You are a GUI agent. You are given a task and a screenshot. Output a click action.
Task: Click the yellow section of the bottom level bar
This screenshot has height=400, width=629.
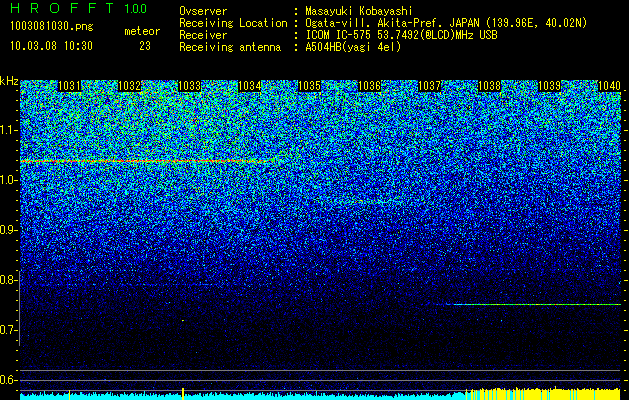(x=544, y=394)
